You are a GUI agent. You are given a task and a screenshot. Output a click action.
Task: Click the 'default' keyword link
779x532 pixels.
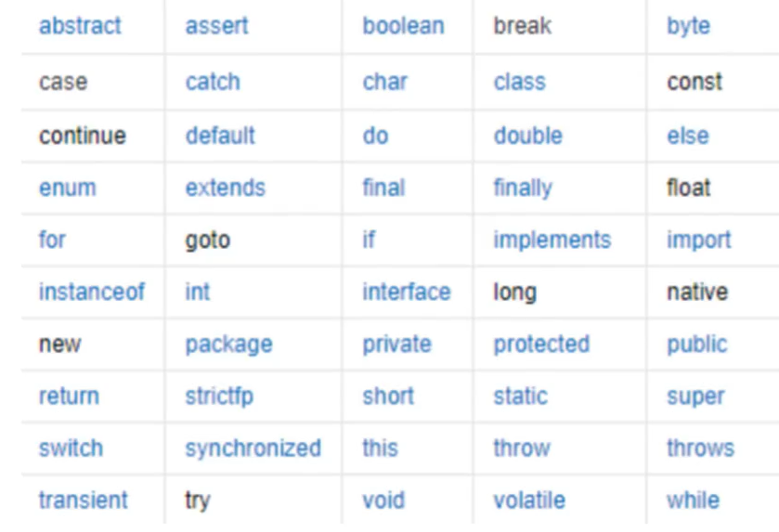220,136
